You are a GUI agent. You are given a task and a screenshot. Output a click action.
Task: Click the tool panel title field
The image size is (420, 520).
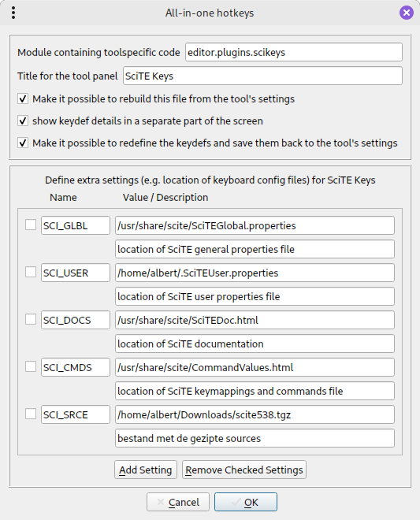(262, 76)
